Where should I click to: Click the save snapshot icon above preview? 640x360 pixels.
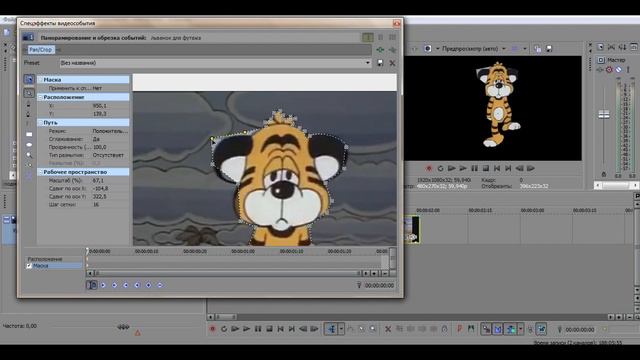click(x=549, y=49)
